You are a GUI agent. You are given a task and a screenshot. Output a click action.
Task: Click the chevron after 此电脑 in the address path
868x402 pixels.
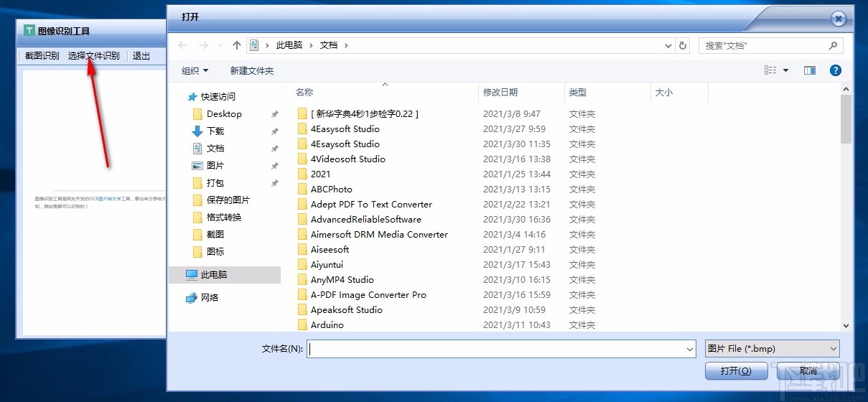[311, 45]
